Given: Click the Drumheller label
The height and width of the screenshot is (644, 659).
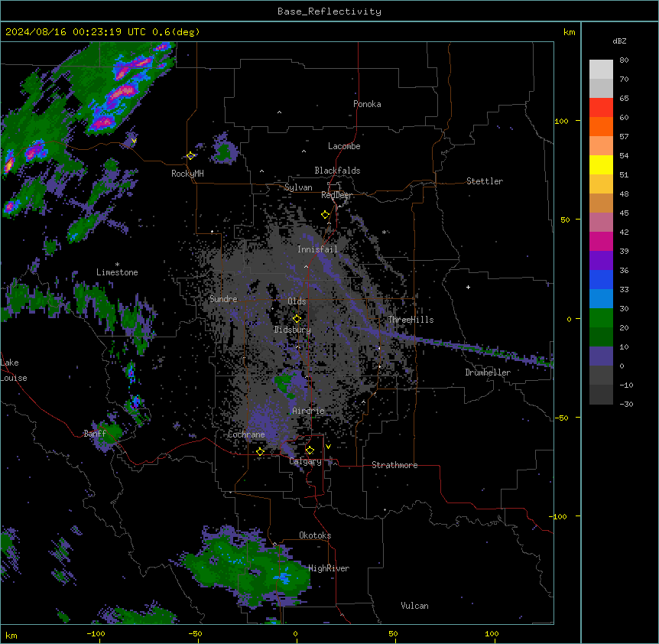Looking at the screenshot, I should [488, 372].
